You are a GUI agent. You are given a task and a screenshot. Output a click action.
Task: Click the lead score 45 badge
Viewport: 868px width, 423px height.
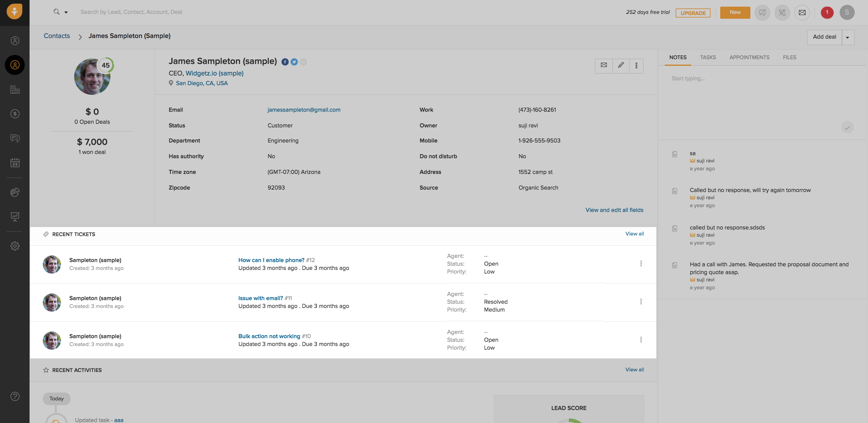click(106, 65)
